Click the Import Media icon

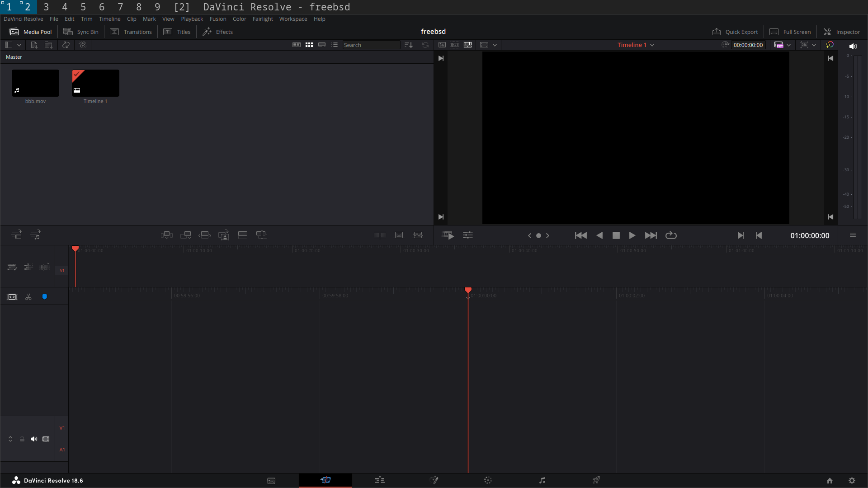coord(34,45)
